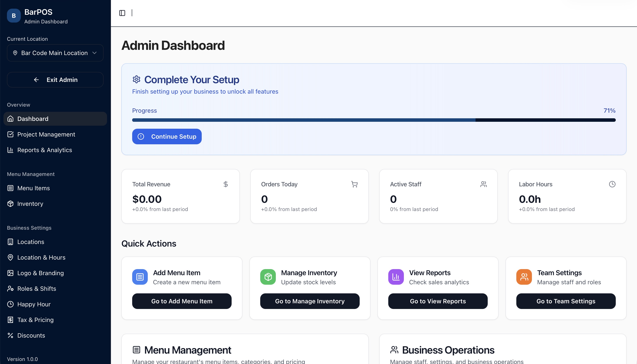637x364 pixels.
Task: Click the Business Operations heading
Action: point(448,350)
